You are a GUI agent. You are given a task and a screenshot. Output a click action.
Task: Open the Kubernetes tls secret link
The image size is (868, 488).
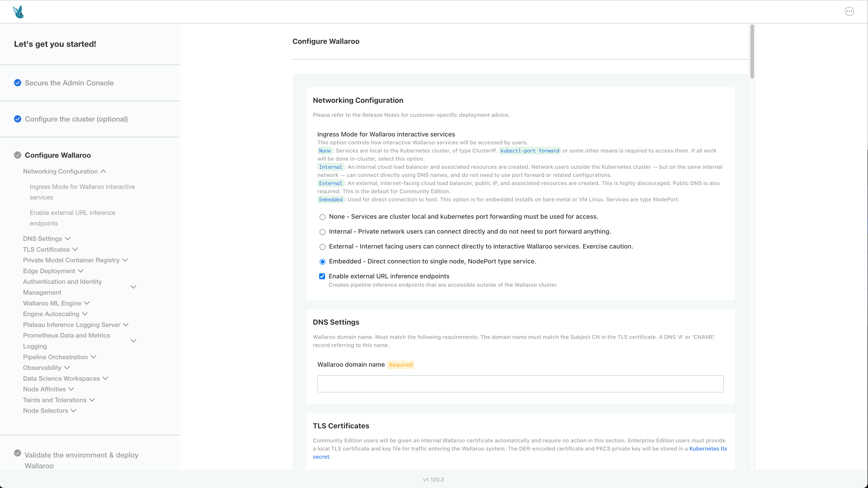pyautogui.click(x=708, y=449)
